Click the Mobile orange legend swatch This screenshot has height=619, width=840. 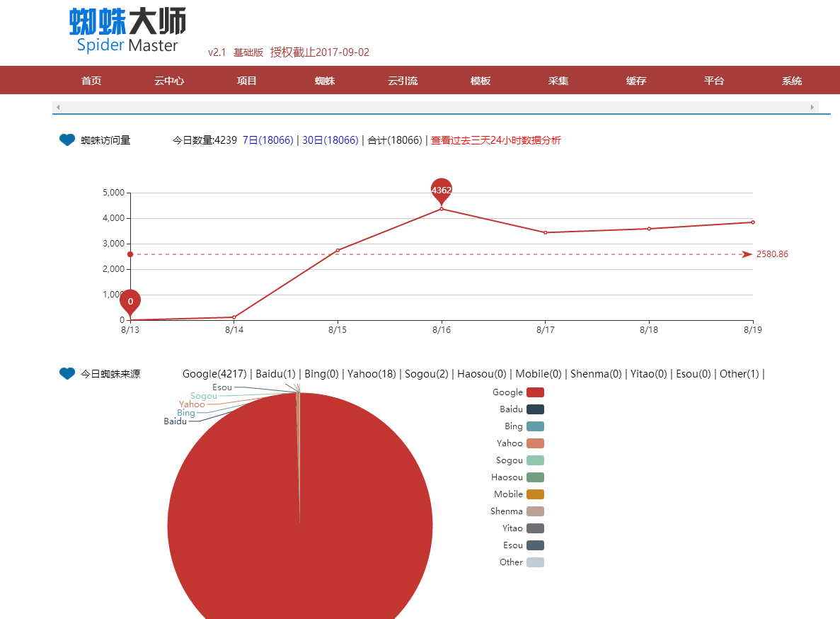click(535, 494)
